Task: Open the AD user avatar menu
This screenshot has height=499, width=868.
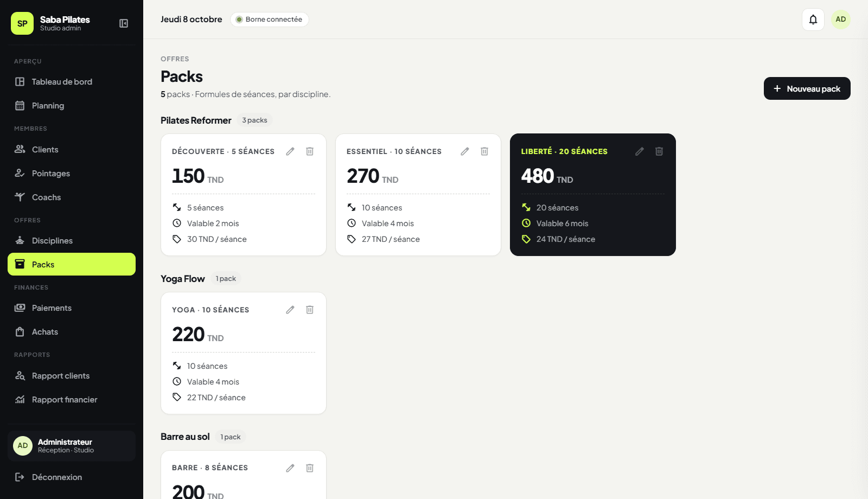Action: [x=841, y=20]
